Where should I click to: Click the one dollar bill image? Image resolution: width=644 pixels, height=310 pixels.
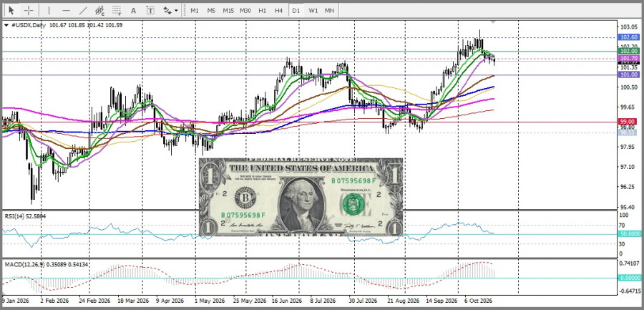[x=301, y=197]
